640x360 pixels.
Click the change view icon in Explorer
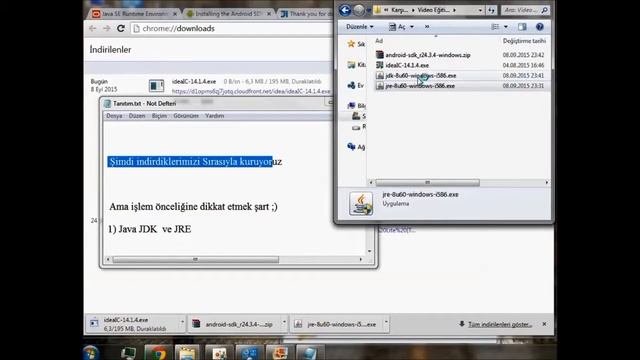[495, 27]
